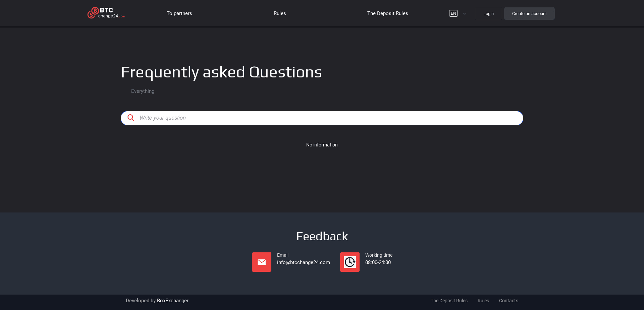Click the EN code badge
The height and width of the screenshot is (310, 644).
453,13
